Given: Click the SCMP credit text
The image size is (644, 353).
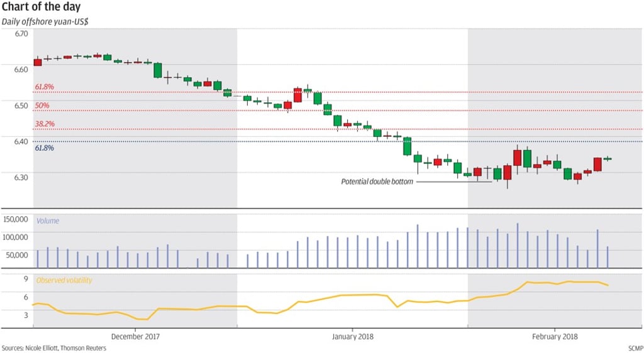Looking at the screenshot, I should [636, 349].
